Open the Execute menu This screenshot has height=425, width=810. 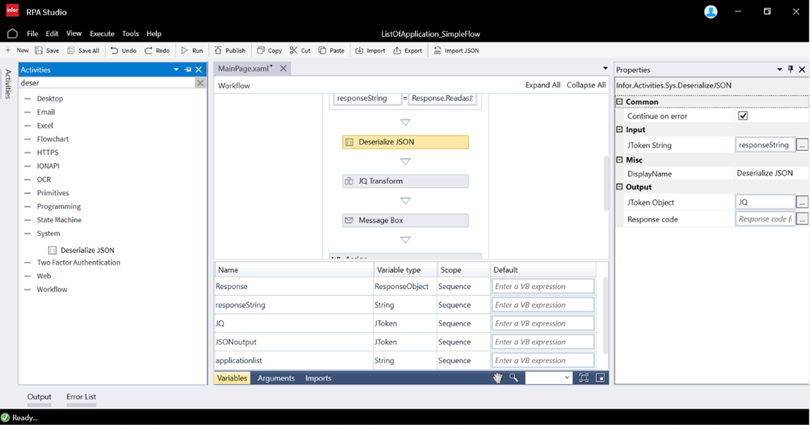point(102,33)
